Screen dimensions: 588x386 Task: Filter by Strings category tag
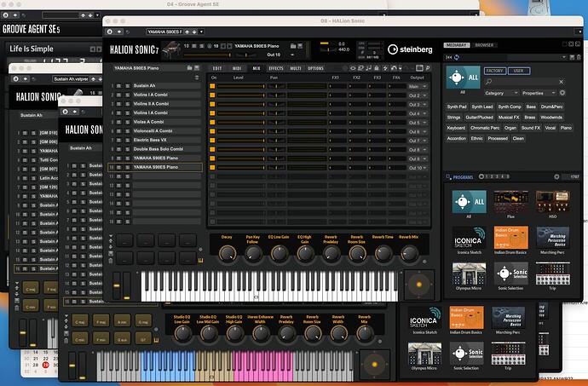click(453, 118)
